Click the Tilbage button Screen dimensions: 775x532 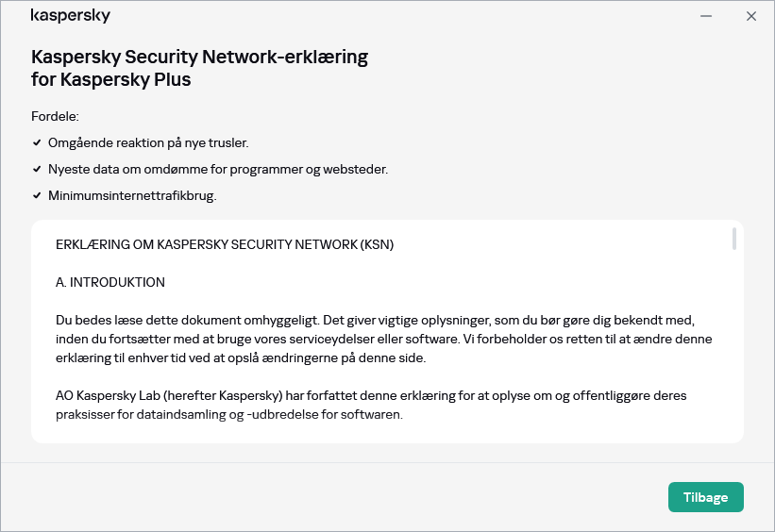705,497
